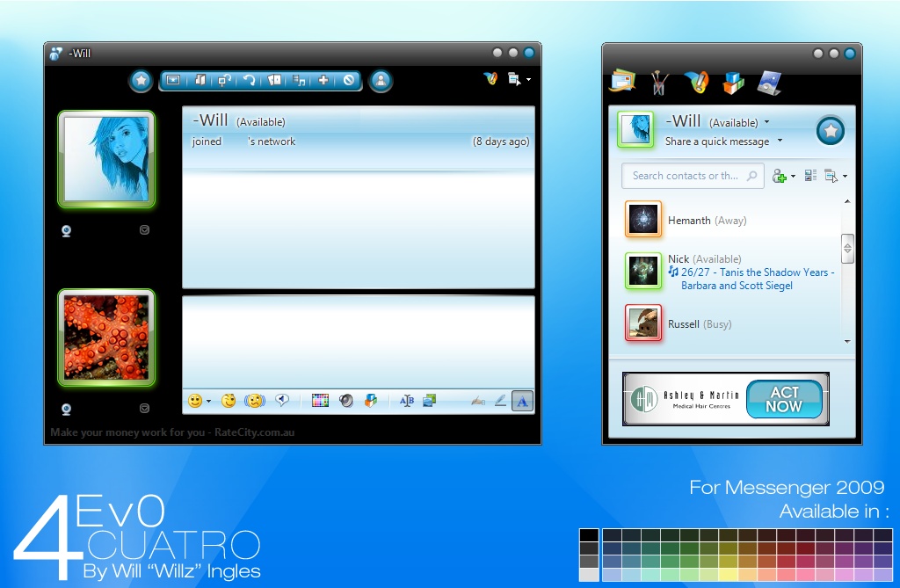Click the Ashley & Martin ad logo

pyautogui.click(x=684, y=399)
